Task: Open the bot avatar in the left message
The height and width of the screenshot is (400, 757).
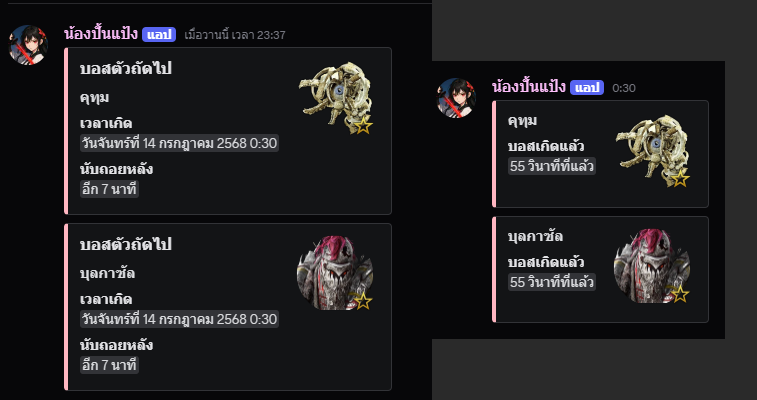Action: coord(28,45)
